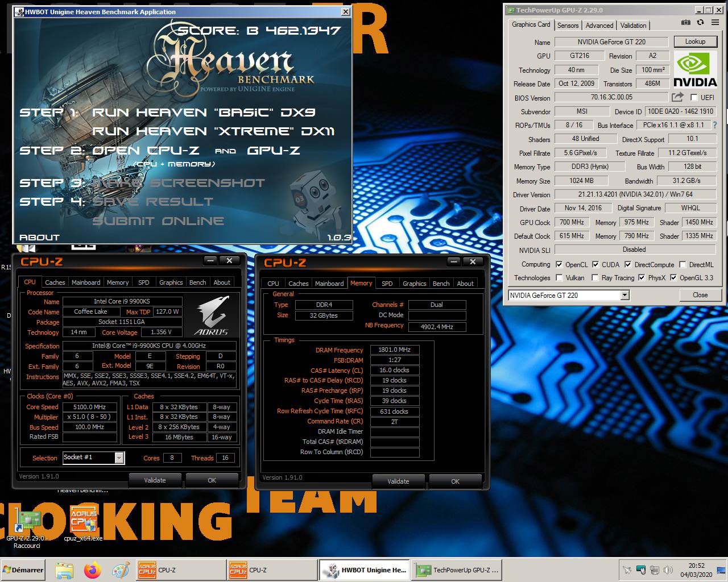Click OK in the right CPU-Z window

click(455, 481)
